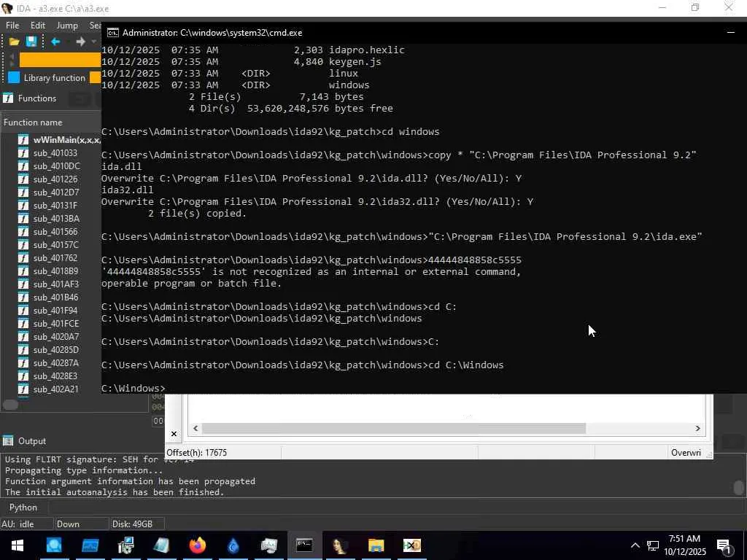Select sub_401B46 in the Functions list
The image size is (747, 560).
pyautogui.click(x=55, y=297)
